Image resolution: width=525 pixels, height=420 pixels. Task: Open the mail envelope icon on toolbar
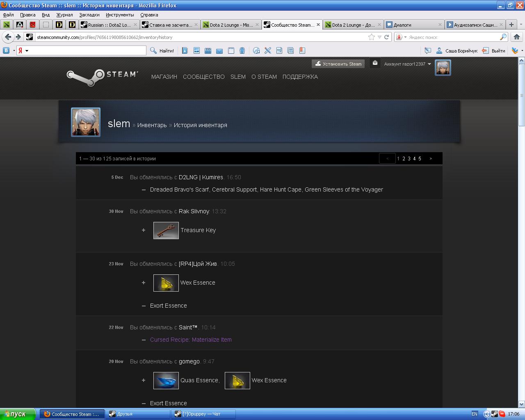(x=219, y=51)
